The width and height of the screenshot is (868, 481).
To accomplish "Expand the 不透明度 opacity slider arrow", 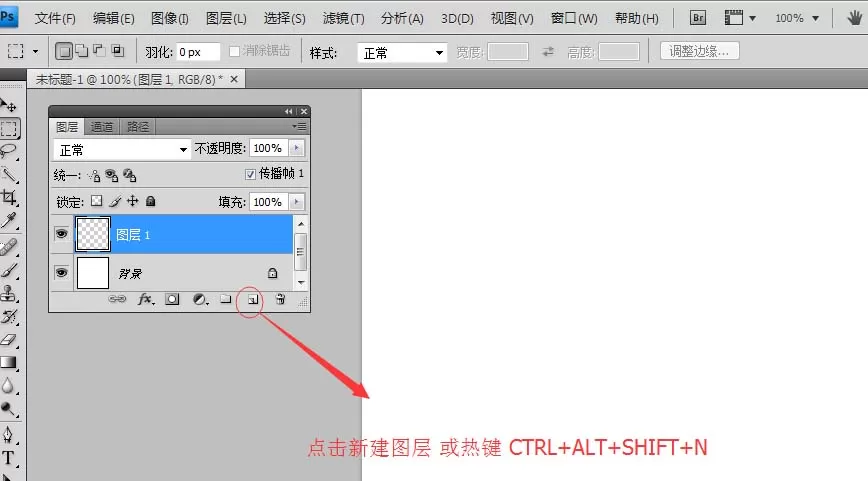I will 297,148.
